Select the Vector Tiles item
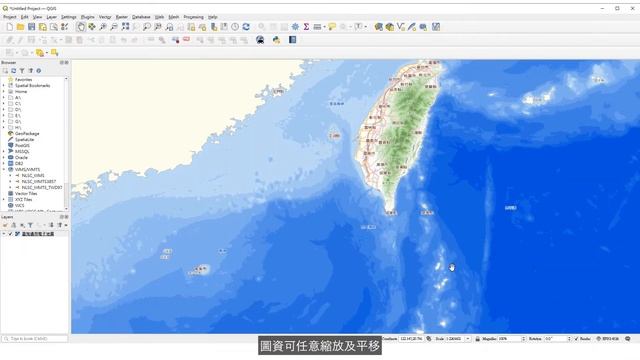Viewport: 640px width, 360px height. point(26,193)
